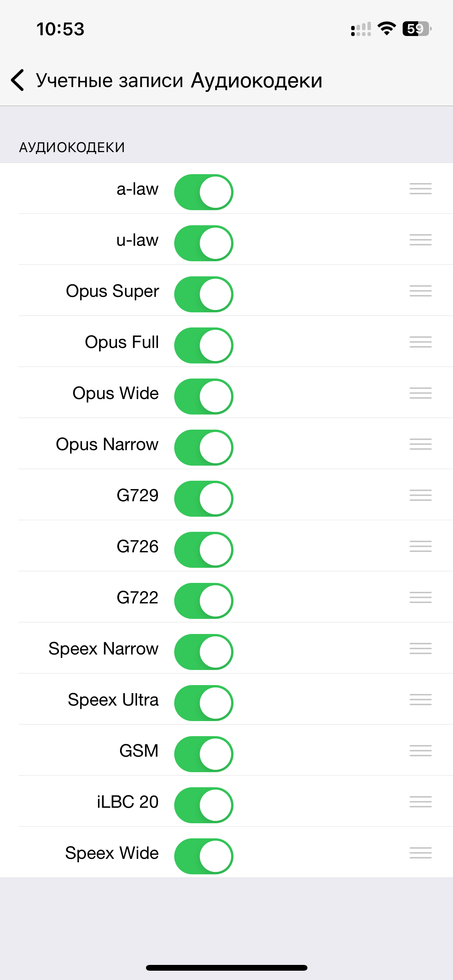Turn off Speex Ultra codec

point(204,703)
